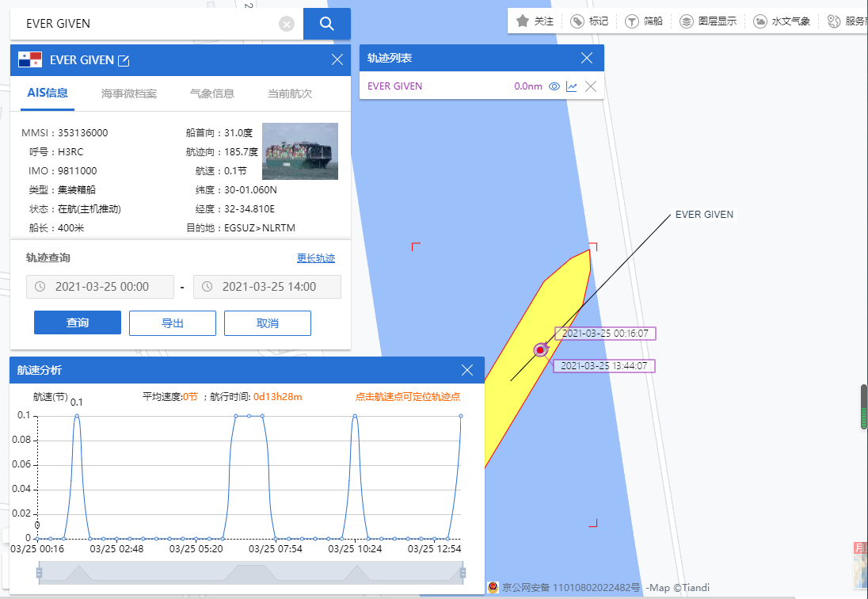
Task: Clear the EVER GIVEN search text
Action: coord(286,24)
